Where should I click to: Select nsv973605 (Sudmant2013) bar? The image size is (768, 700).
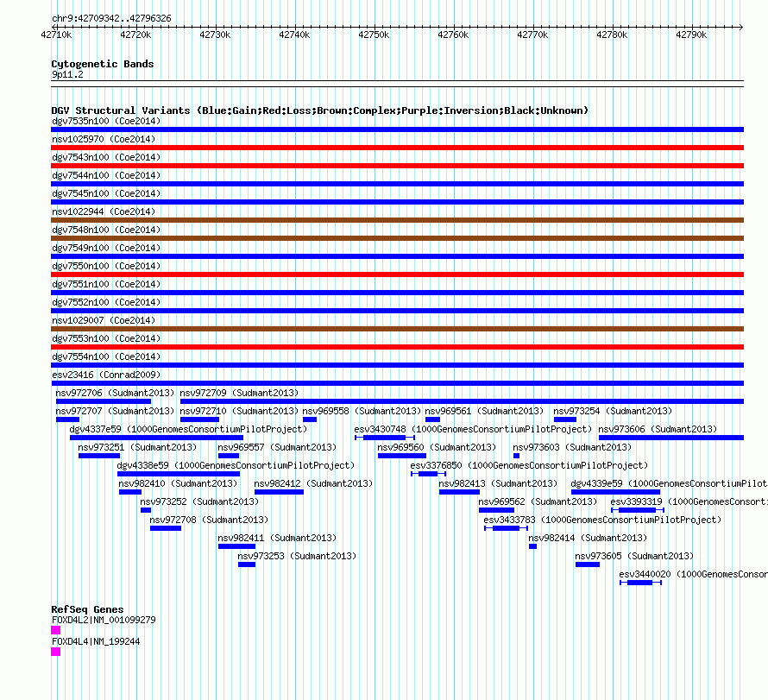pos(588,564)
